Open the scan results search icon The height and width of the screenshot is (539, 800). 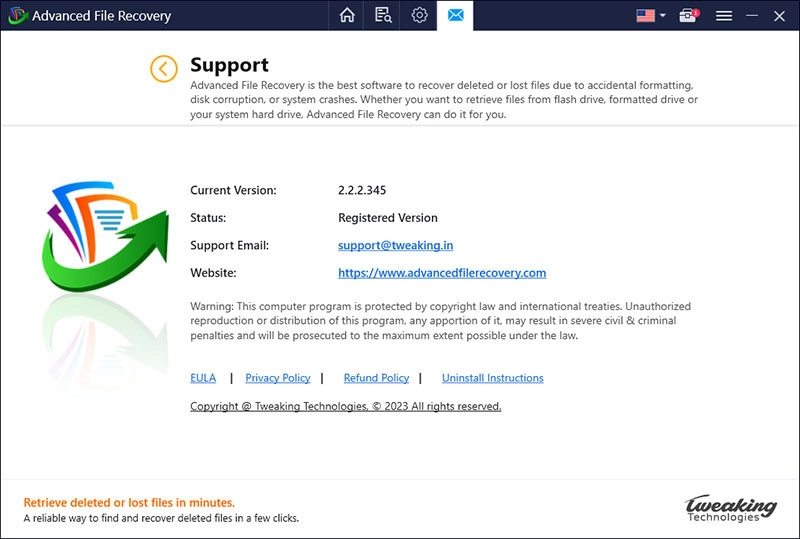click(x=383, y=15)
